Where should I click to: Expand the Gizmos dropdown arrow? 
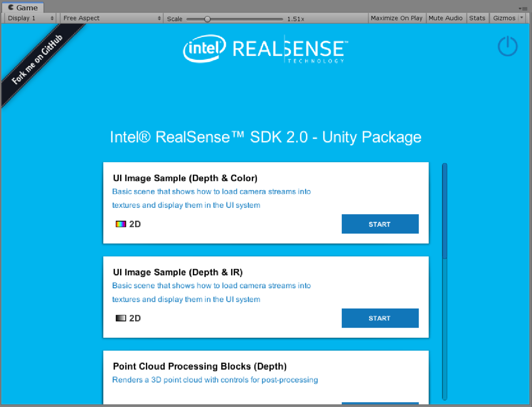point(522,18)
